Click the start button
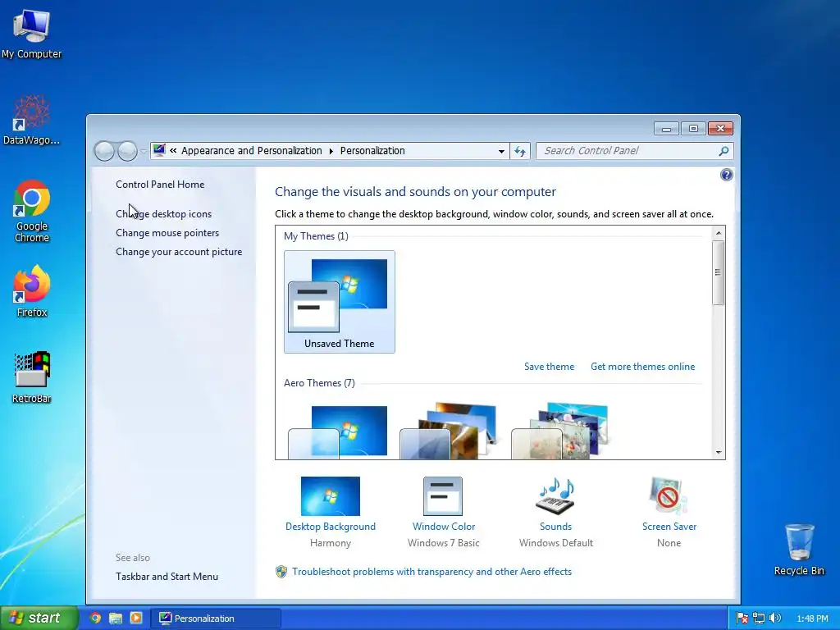The image size is (840, 630). coord(39,618)
